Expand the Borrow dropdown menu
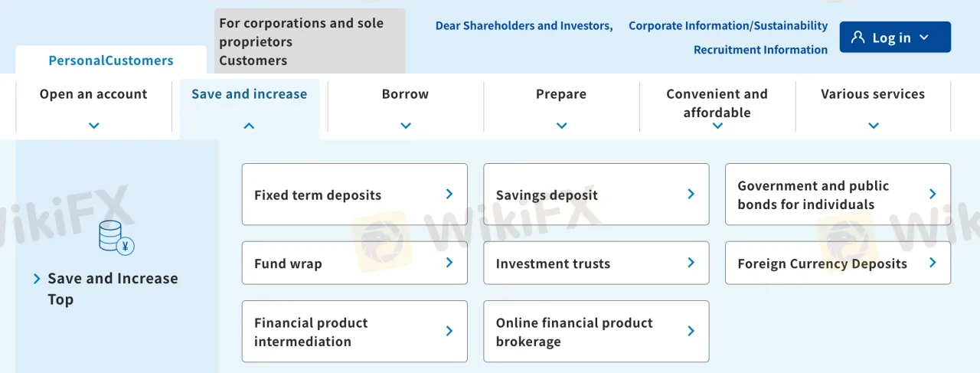 point(405,126)
